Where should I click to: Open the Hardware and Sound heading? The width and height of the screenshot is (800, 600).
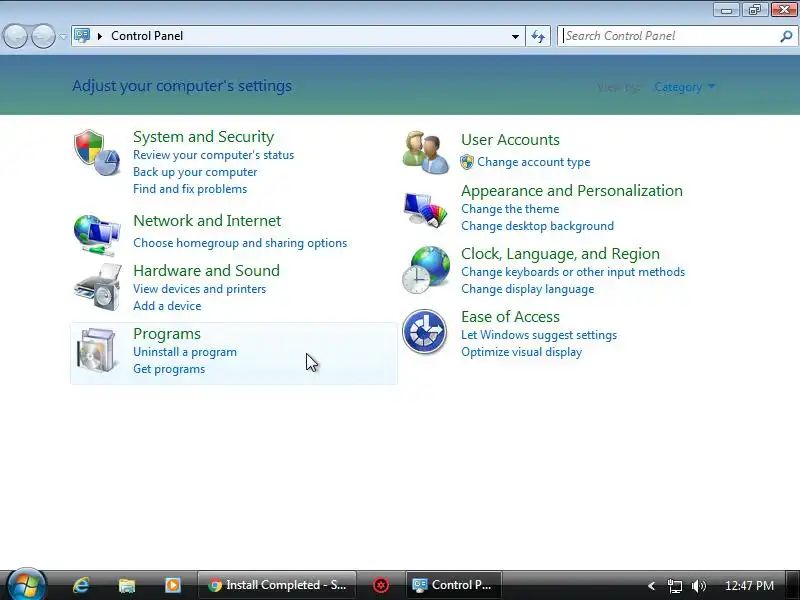[206, 270]
